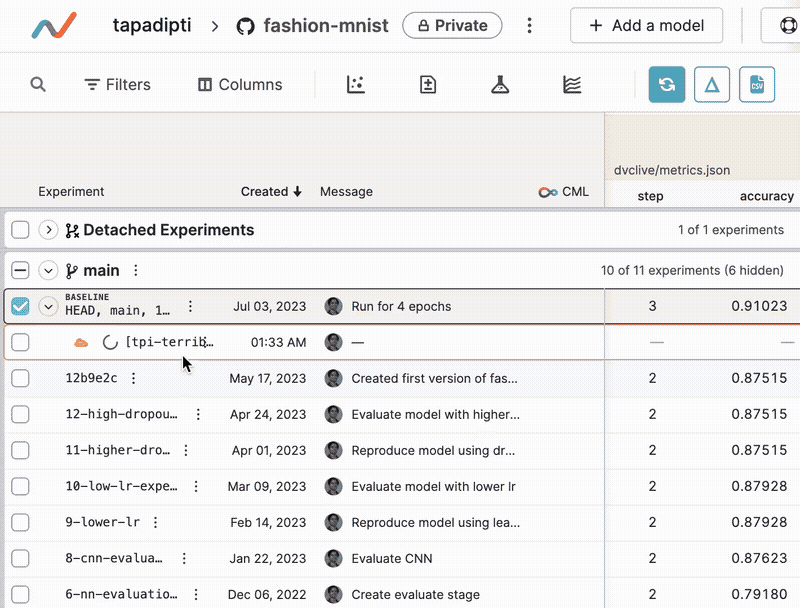Viewport: 800px width, 608px height.
Task: Click the search magnifier icon
Action: click(38, 84)
